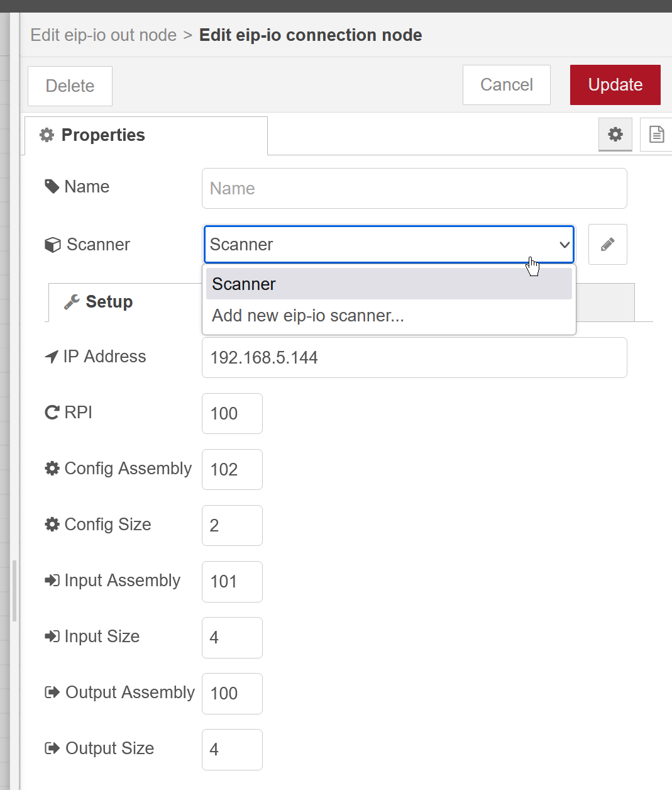Switch to the Setup tab

coord(99,302)
